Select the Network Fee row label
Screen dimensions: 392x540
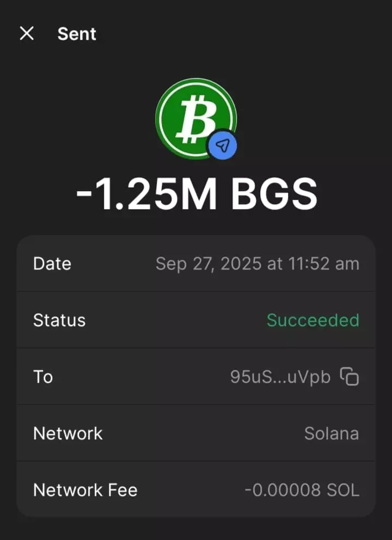[x=85, y=490]
